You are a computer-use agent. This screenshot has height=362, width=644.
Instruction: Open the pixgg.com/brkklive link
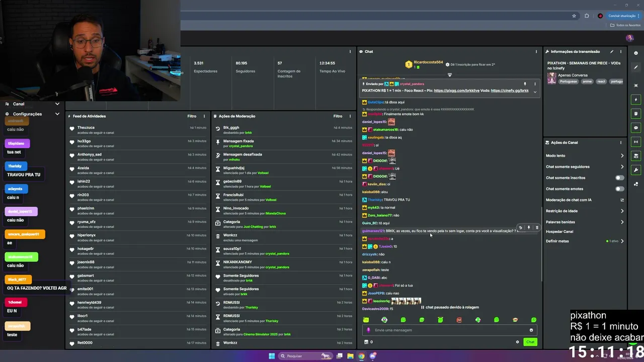point(456,90)
